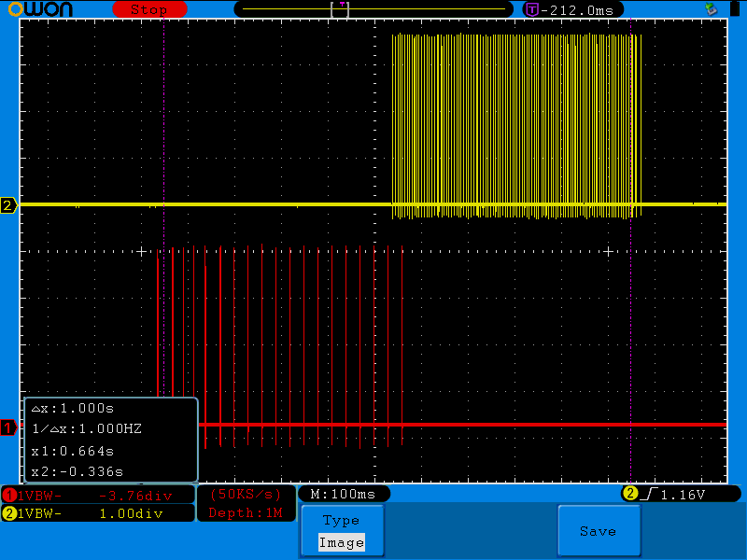This screenshot has height=560, width=747.
Task: Click the right plus cursor marker on the center gridline
Action: pos(609,251)
